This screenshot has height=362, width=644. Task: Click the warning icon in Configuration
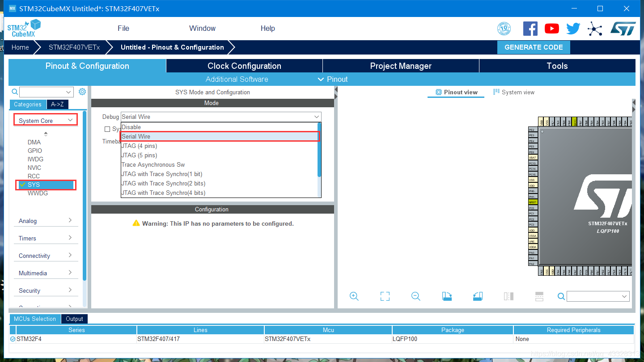click(136, 223)
